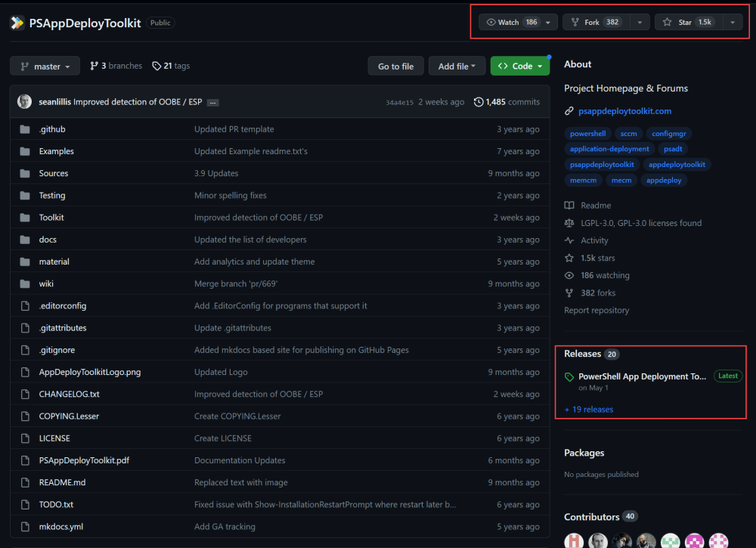Viewport: 756px width, 548px height.
Task: Select the memcm topic tag
Action: 583,180
